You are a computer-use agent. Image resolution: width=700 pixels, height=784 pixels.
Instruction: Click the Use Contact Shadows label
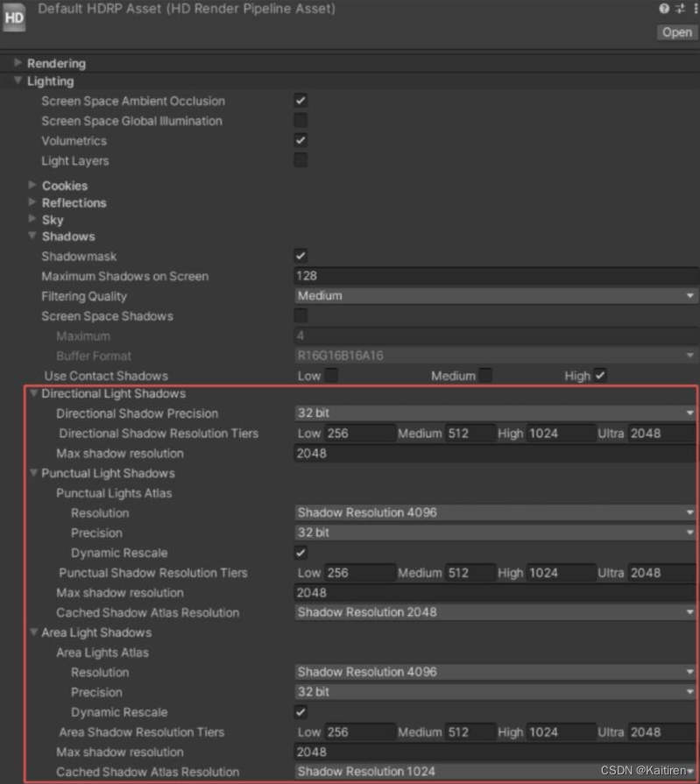(x=106, y=376)
